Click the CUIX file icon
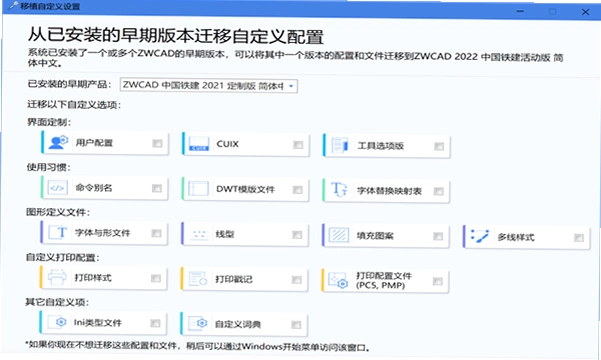This screenshot has width=601, height=360. (x=199, y=144)
